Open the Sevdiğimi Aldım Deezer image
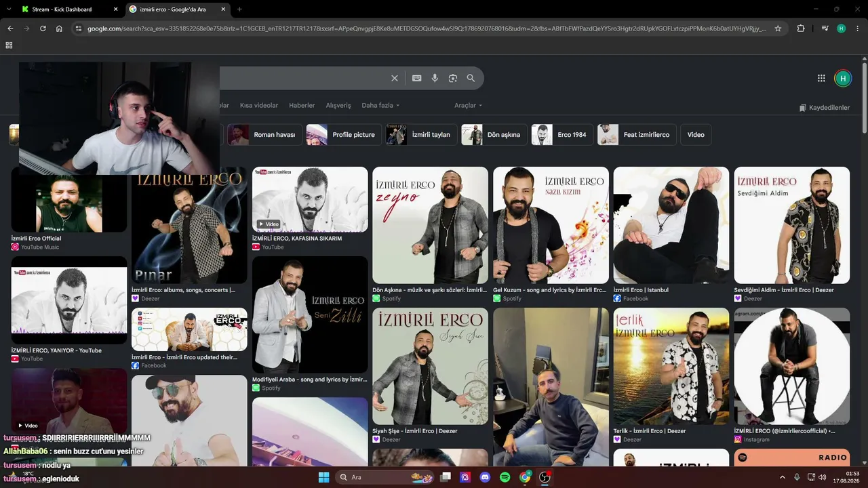 tap(791, 225)
